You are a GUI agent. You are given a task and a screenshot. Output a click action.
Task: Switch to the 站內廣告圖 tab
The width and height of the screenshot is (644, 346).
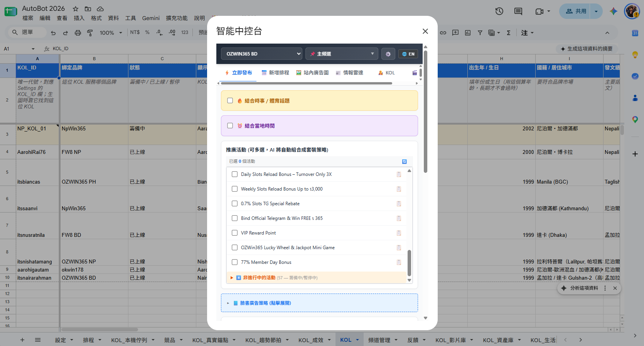312,73
